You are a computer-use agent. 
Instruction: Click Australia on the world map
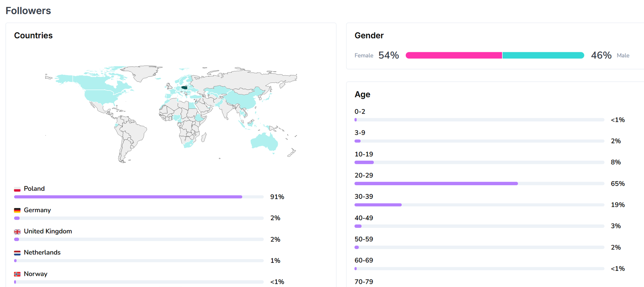[264, 141]
